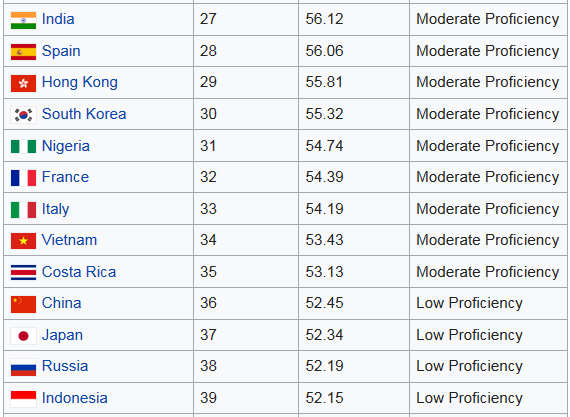Open the India country link
This screenshot has width=570, height=417.
coord(58,19)
